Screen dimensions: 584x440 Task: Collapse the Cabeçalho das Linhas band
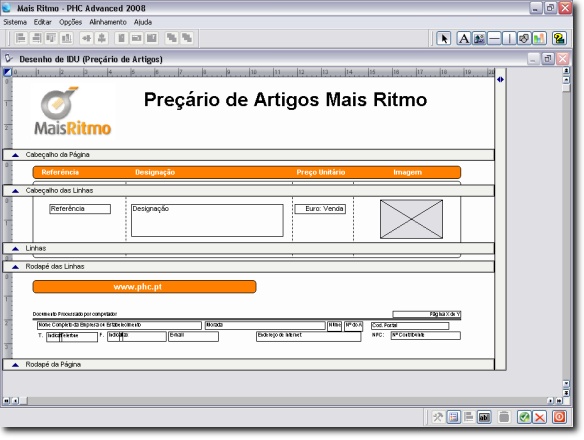coord(15,191)
